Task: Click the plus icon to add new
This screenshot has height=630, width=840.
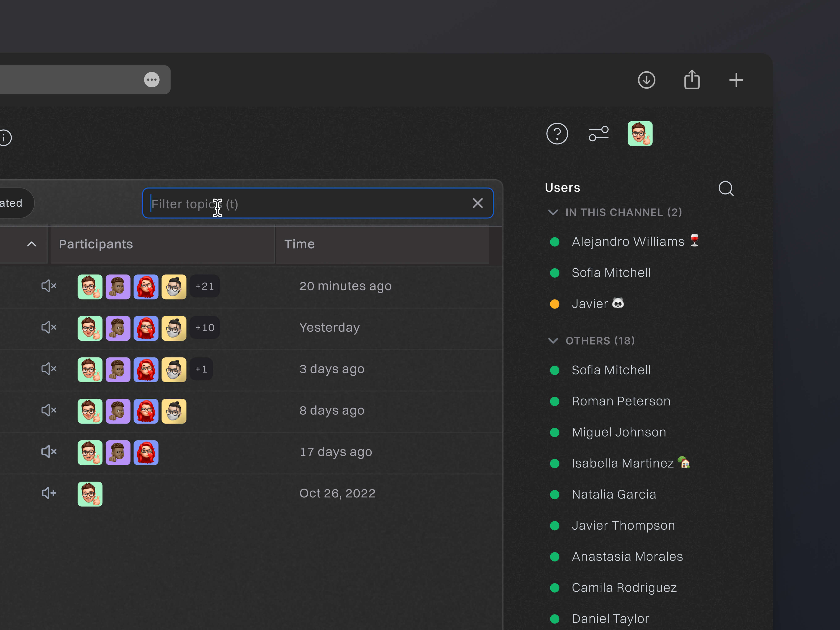Action: pyautogui.click(x=736, y=80)
